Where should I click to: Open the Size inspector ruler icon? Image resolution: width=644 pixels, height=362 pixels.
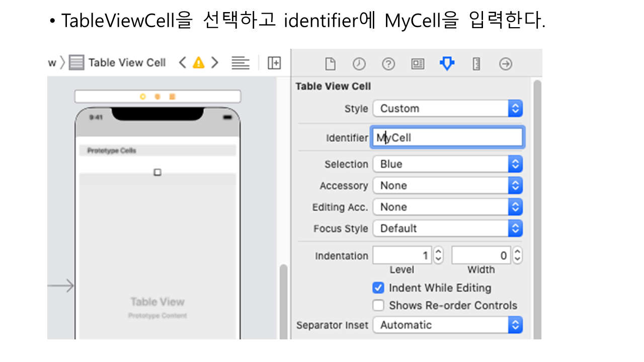476,64
